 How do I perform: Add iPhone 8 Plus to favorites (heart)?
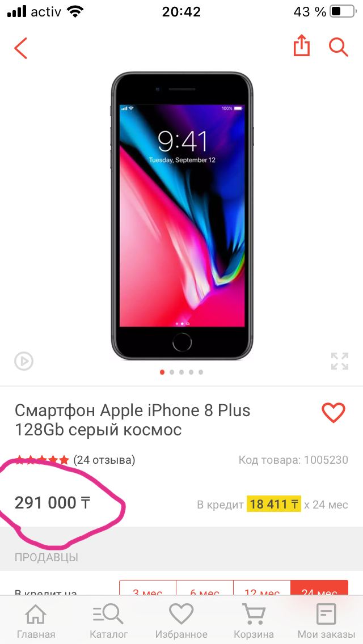point(334,412)
